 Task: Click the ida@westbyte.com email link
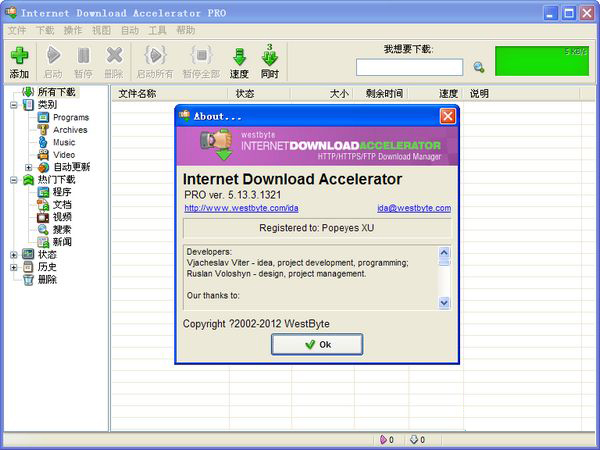414,208
